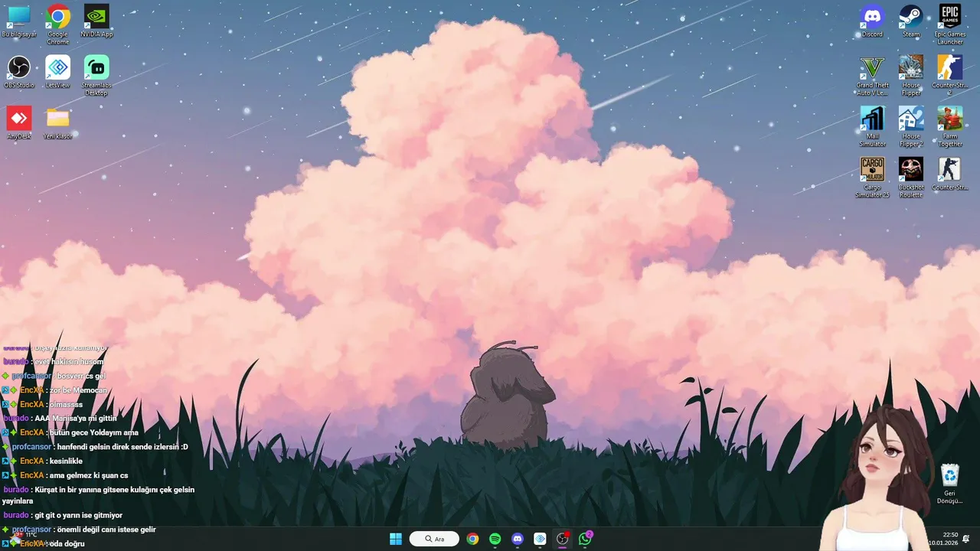
Task: Launch Streamlabs Desktop from the desktop
Action: coord(96,76)
